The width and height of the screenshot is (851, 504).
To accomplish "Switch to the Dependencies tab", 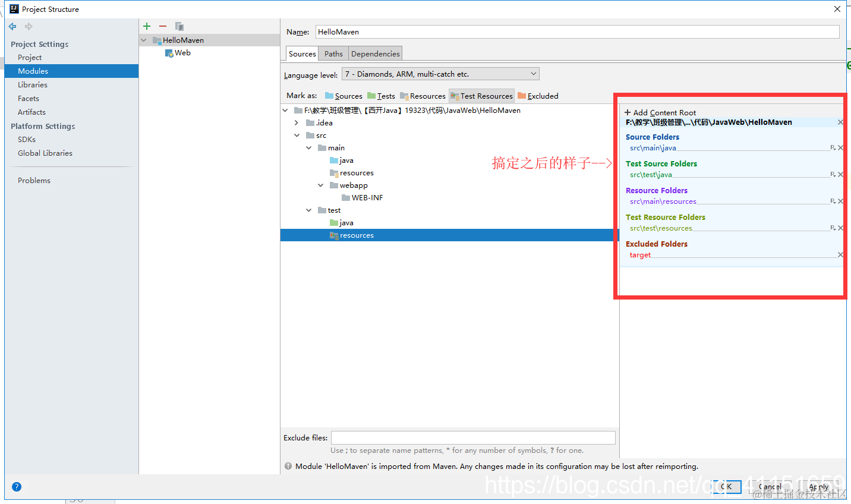I will 376,54.
